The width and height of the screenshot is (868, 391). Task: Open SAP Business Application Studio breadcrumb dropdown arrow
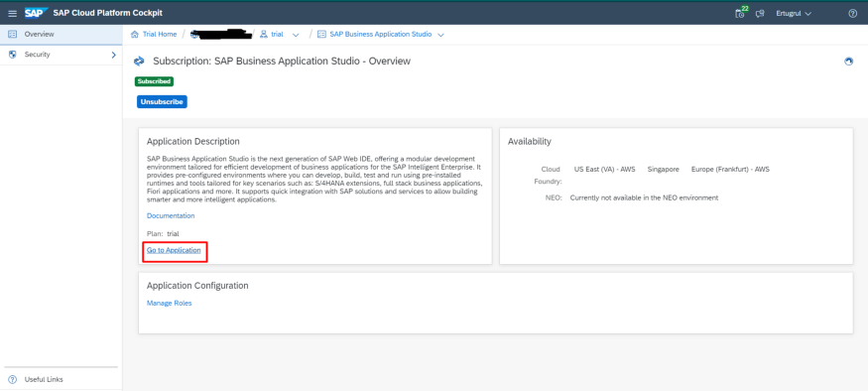(x=440, y=35)
